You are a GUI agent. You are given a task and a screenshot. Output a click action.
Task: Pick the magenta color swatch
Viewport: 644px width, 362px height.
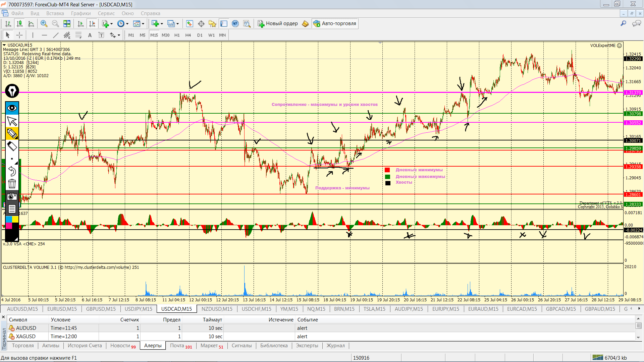pos(9,226)
